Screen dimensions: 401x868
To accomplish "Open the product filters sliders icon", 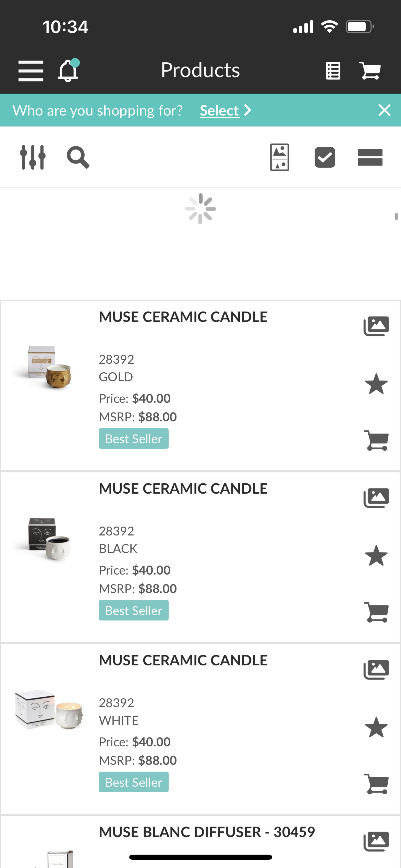I will (x=33, y=157).
